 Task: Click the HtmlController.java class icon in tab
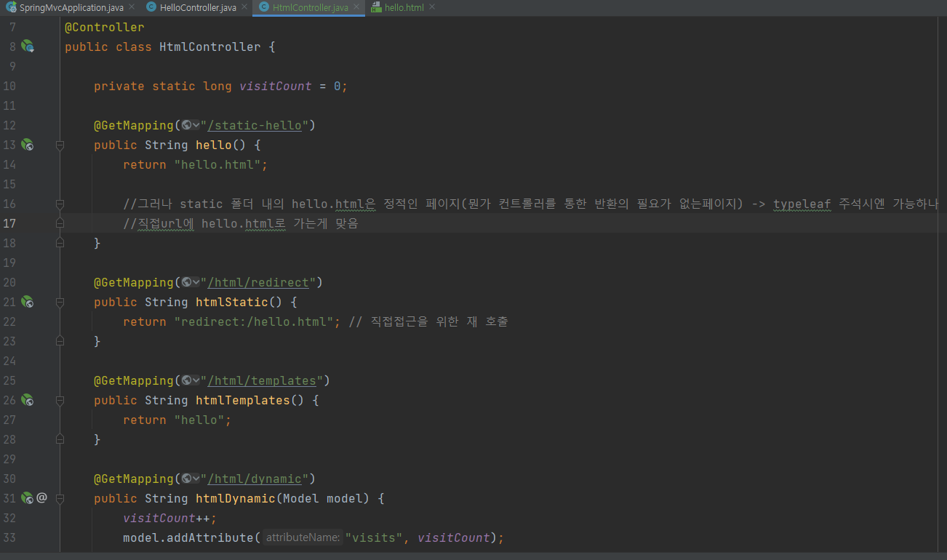264,7
